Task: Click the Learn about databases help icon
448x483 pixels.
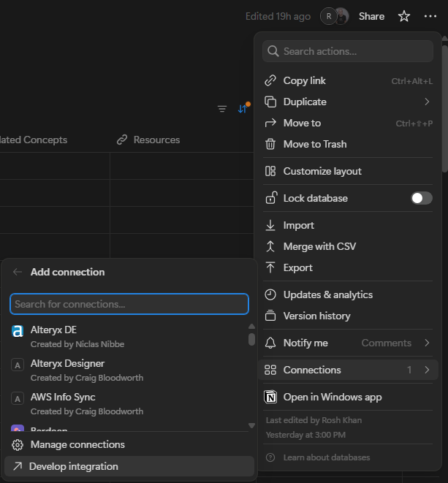Action: (x=270, y=457)
